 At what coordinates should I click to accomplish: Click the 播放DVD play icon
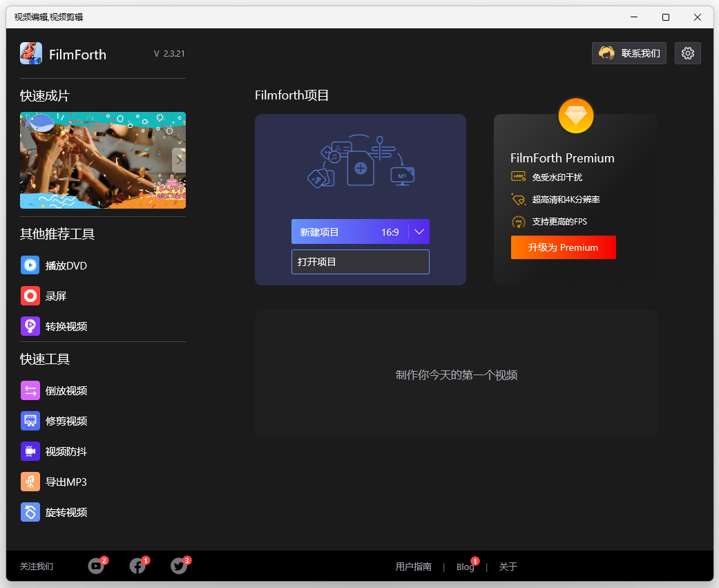pyautogui.click(x=30, y=265)
